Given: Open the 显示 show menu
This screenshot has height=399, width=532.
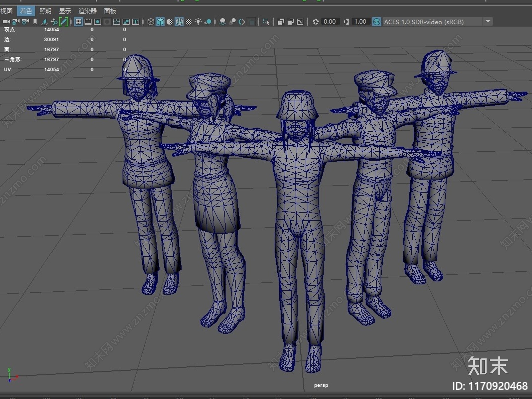Looking at the screenshot, I should click(x=65, y=11).
